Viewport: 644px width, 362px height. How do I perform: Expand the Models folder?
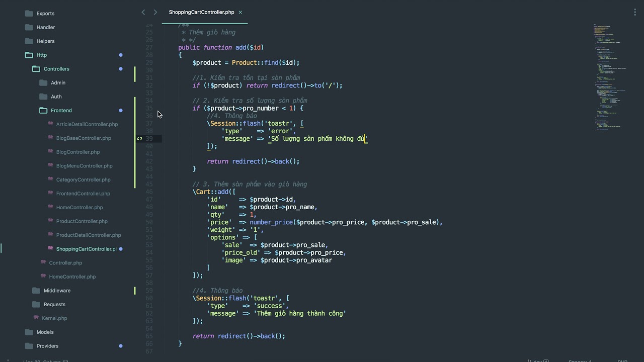pos(29,332)
